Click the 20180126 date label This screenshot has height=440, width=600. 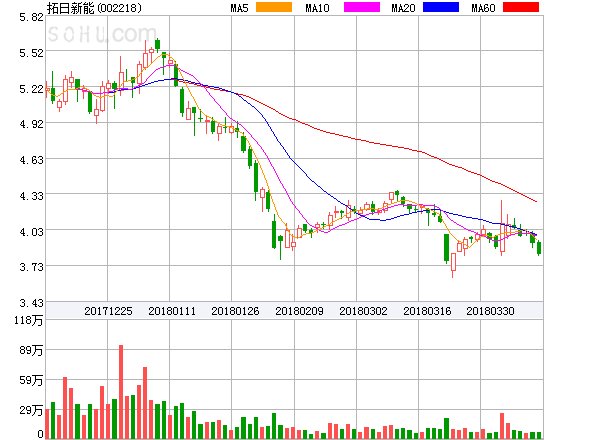click(x=235, y=311)
